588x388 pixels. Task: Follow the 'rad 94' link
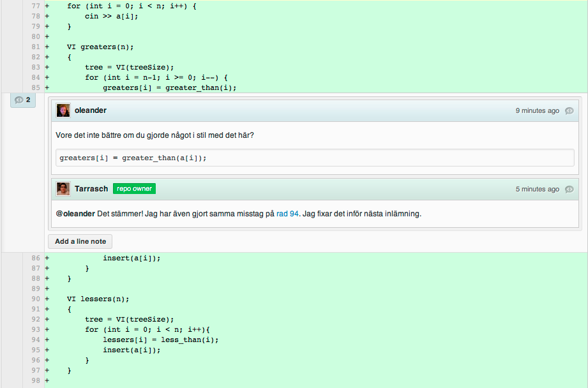[287, 214]
